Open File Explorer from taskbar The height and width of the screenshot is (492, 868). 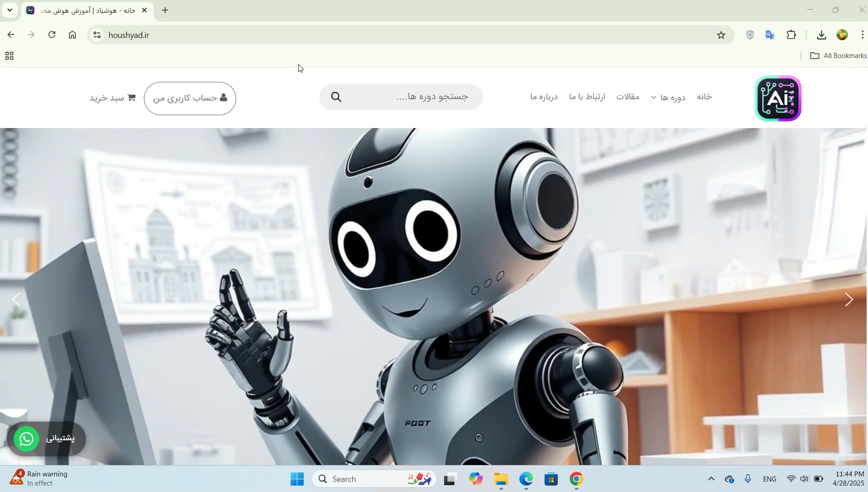click(x=501, y=479)
